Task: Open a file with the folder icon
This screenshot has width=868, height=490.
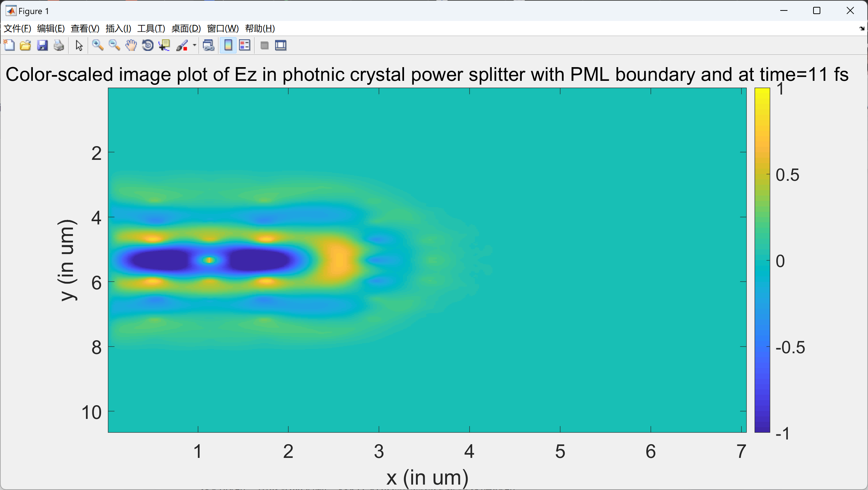Action: [x=25, y=45]
